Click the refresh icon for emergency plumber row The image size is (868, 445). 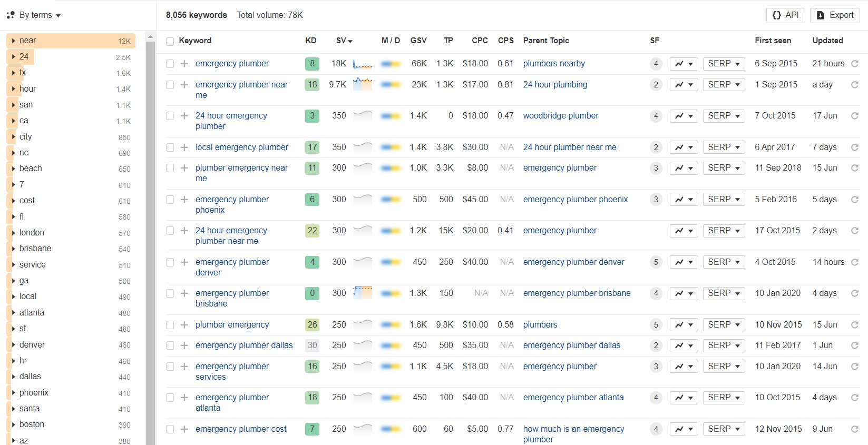(x=854, y=64)
